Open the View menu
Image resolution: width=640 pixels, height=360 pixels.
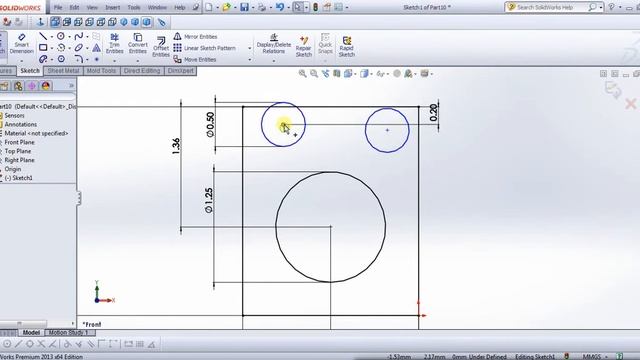[x=92, y=7]
